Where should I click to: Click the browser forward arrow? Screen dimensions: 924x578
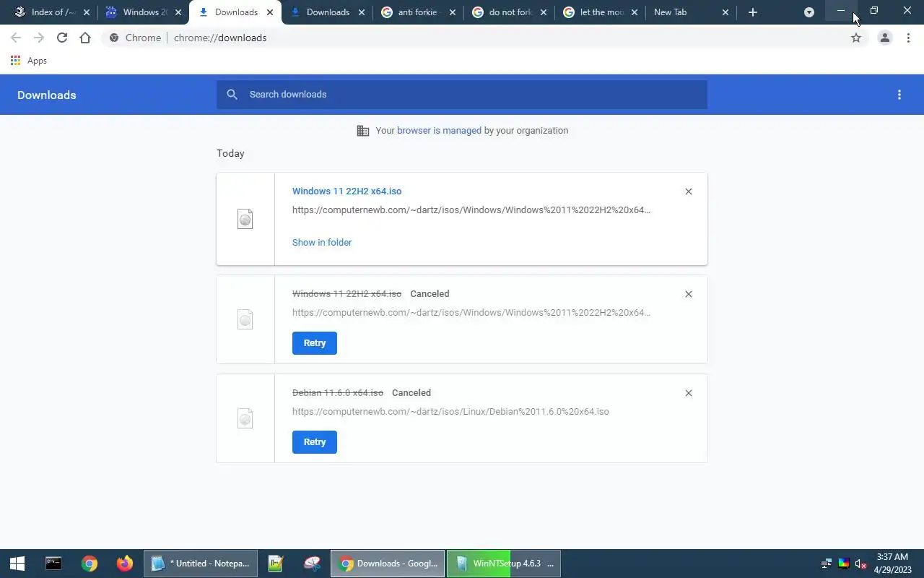point(39,38)
